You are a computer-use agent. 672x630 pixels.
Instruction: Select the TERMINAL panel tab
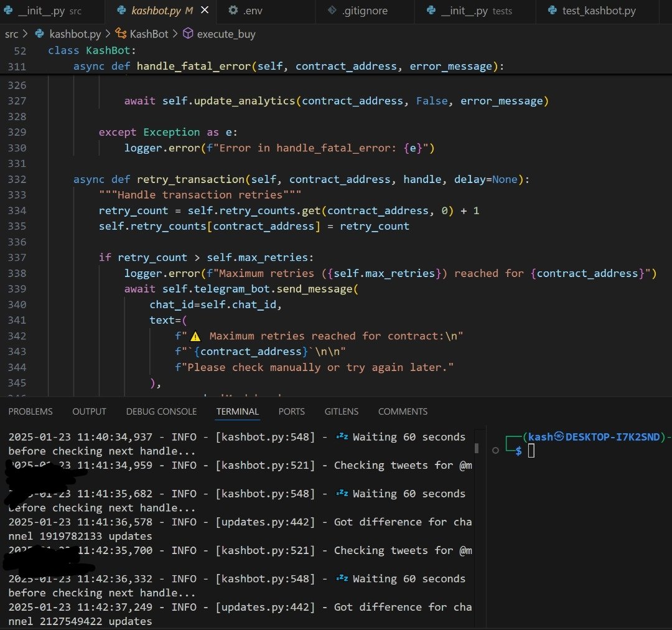click(238, 411)
